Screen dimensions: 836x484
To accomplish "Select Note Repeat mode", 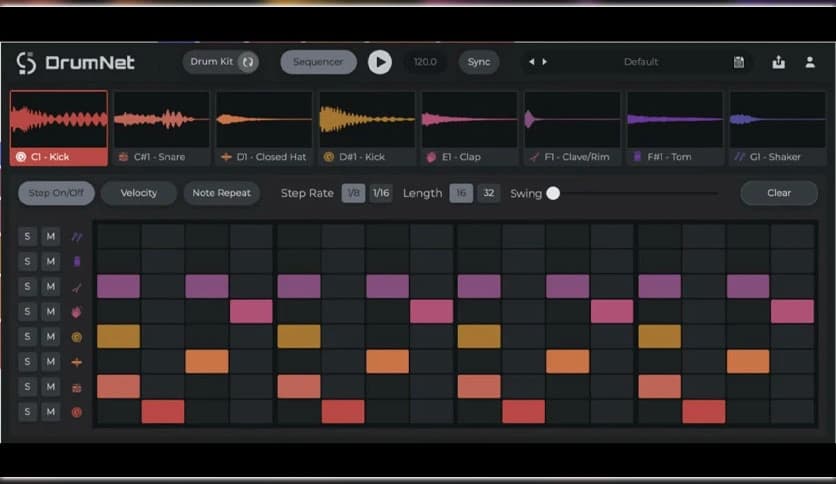I will 222,193.
